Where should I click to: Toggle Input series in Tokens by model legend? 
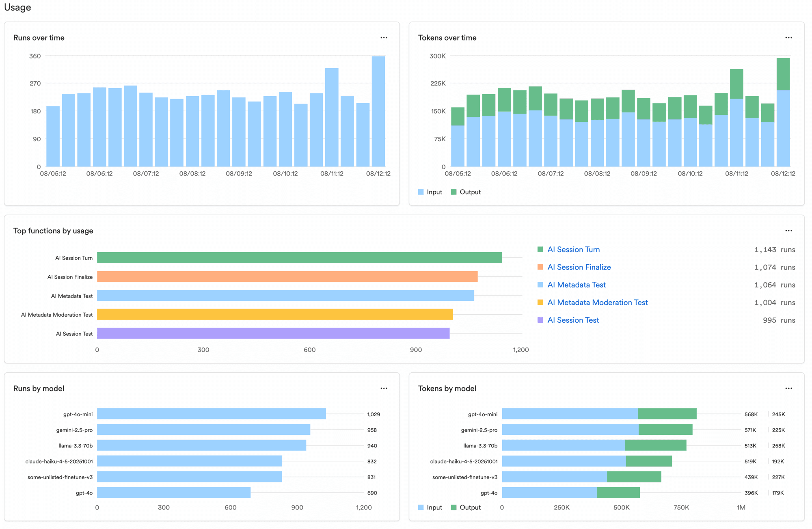click(430, 507)
